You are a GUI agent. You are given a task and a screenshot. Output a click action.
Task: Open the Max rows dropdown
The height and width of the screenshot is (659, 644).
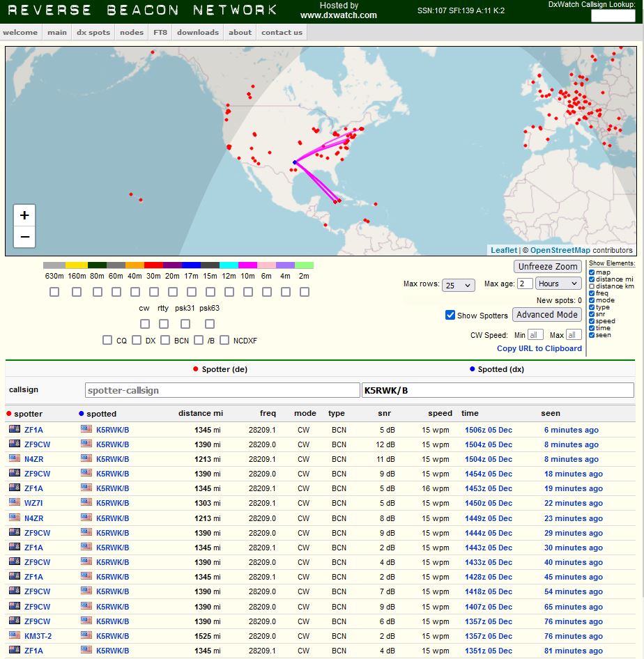458,285
